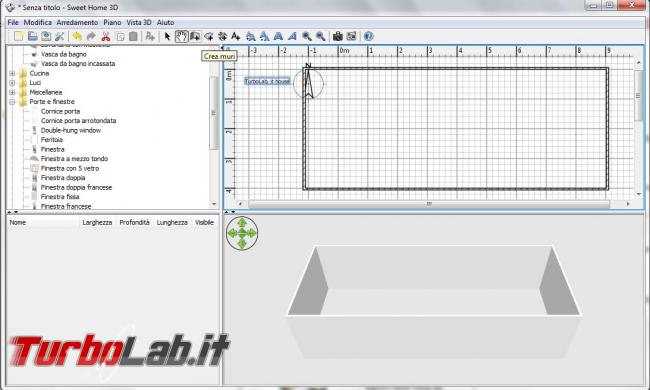Viewport: 650px width, 390px height.
Task: Select Finestra doppia item
Action: tap(63, 178)
